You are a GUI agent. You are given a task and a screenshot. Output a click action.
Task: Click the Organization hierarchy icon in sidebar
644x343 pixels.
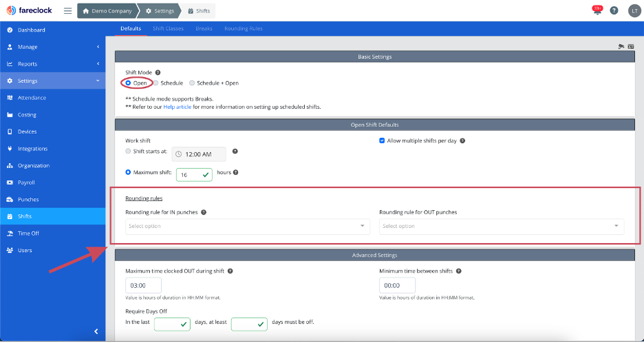[10, 166]
